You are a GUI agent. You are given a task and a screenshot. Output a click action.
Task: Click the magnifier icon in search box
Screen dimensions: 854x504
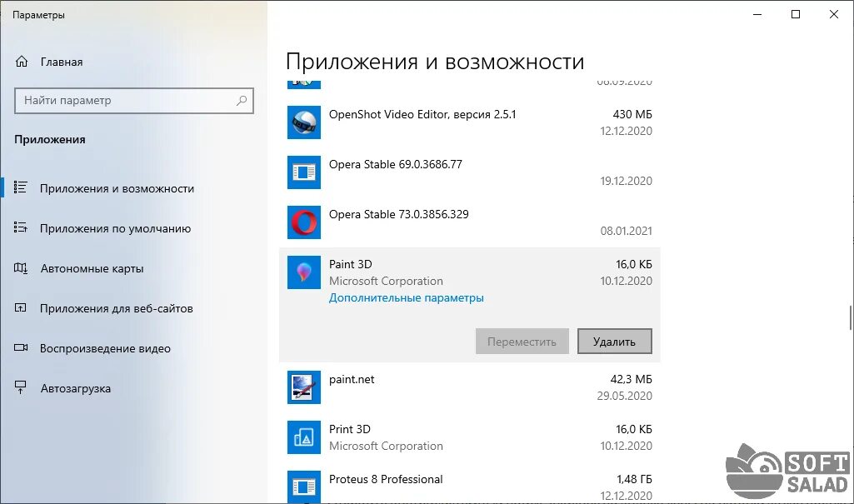point(242,101)
